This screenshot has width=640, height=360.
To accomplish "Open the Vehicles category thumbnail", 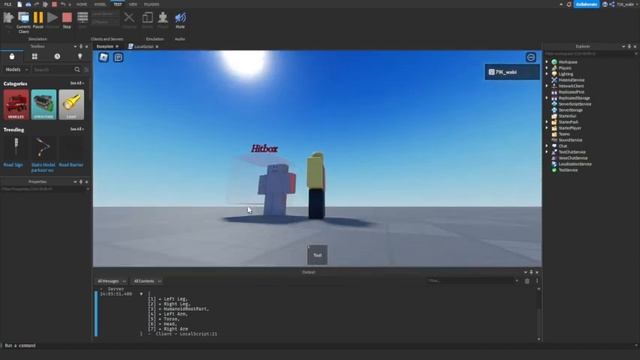I will point(16,104).
